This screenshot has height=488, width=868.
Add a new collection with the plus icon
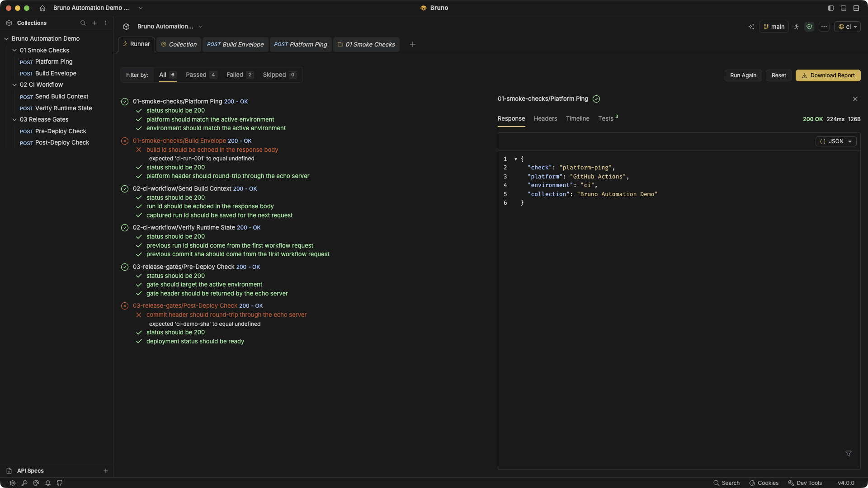[x=94, y=23]
